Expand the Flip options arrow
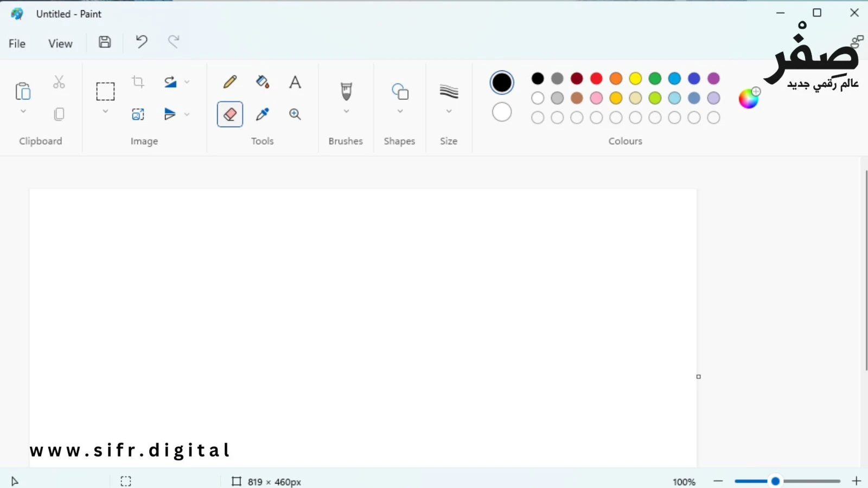 tap(187, 114)
